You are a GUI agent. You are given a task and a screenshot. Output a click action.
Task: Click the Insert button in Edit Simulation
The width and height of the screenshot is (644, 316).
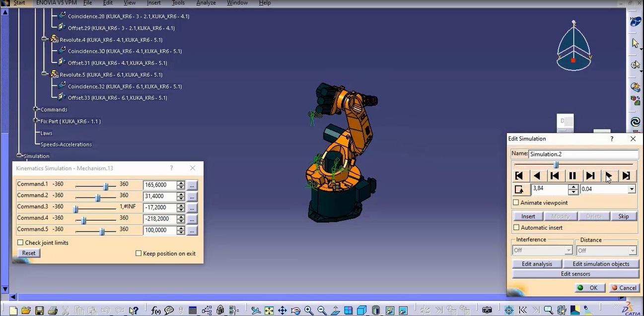528,216
